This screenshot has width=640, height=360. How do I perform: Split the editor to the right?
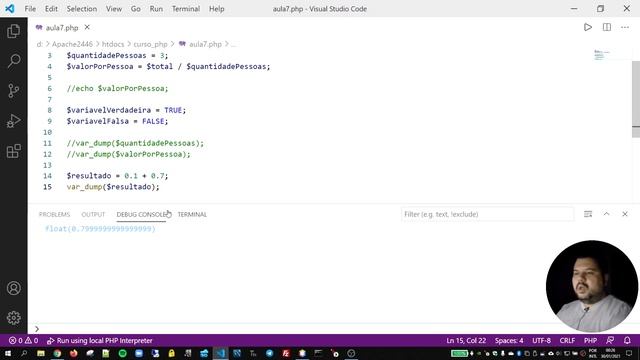(x=607, y=27)
